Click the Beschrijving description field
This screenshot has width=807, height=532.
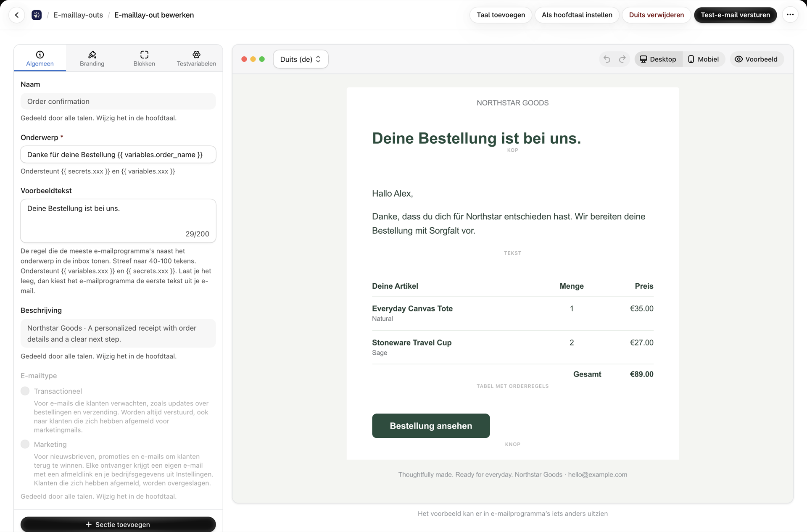click(118, 334)
